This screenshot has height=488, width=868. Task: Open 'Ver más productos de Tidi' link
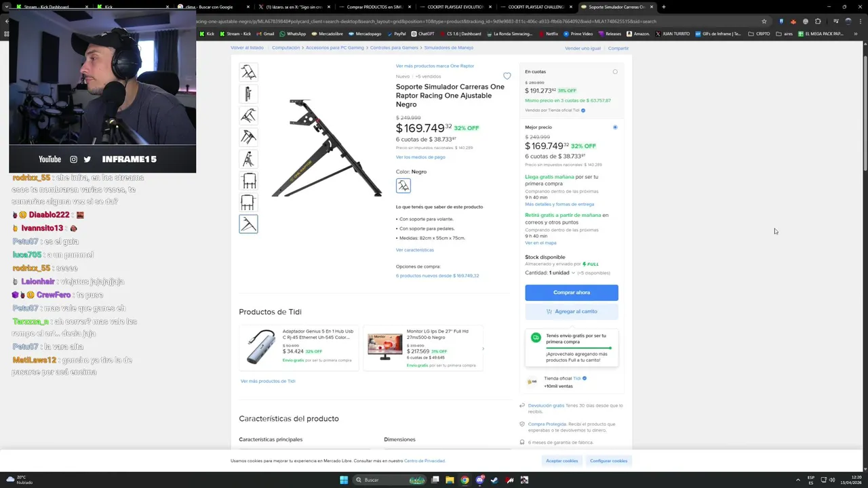(268, 381)
